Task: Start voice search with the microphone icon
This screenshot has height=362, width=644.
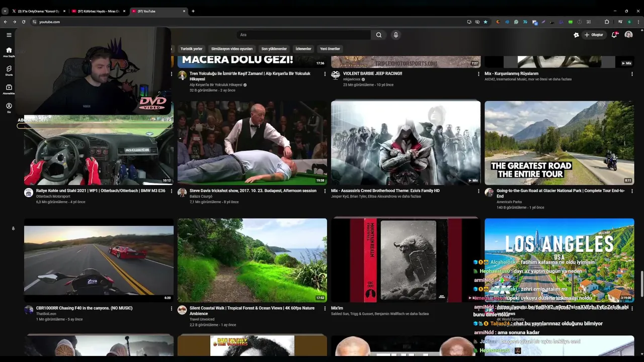Action: (x=396, y=35)
